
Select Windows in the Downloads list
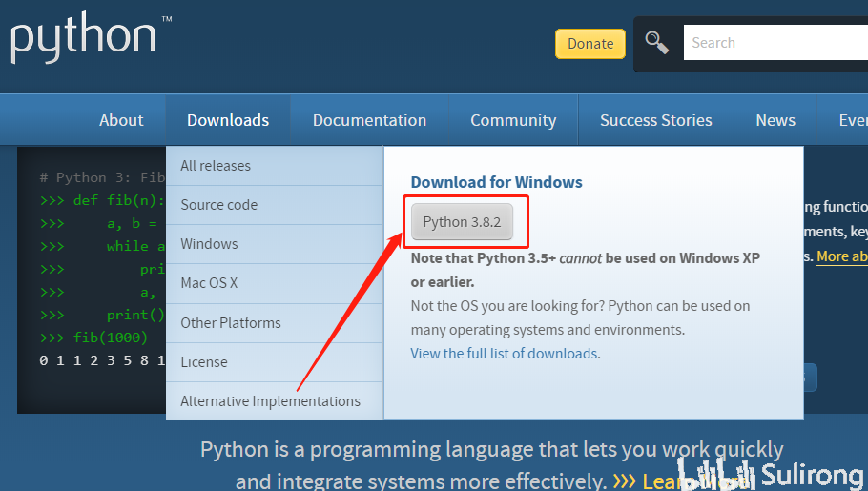coord(209,244)
